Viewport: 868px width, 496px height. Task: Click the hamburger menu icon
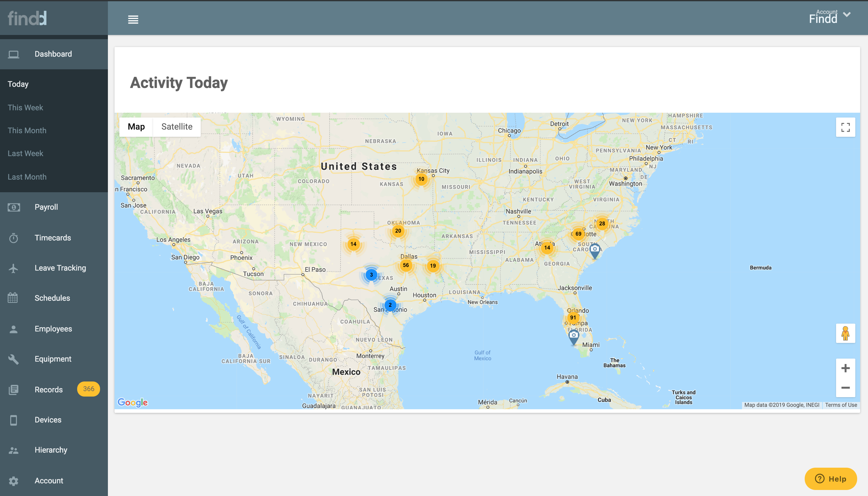(x=133, y=19)
